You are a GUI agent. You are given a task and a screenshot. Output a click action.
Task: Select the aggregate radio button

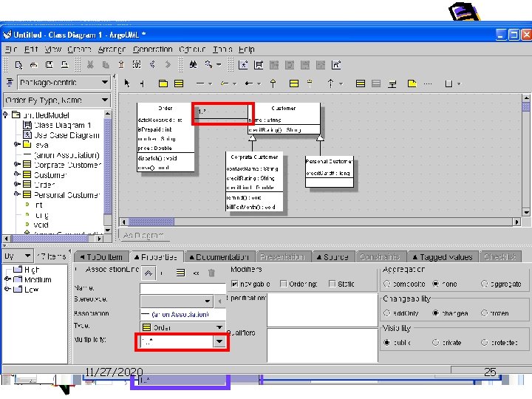[485, 284]
